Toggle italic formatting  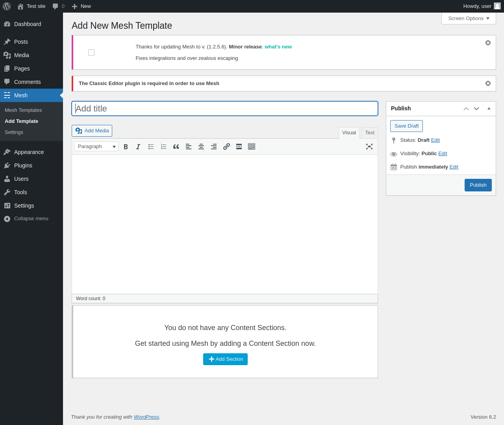[138, 147]
